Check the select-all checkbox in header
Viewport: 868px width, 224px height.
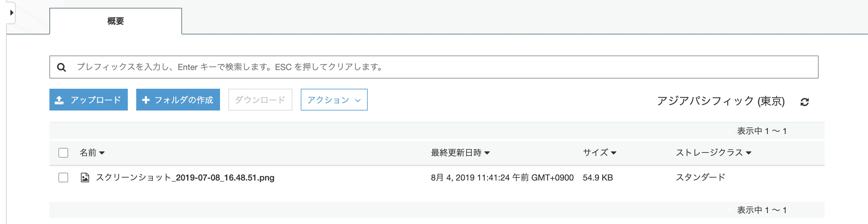(x=63, y=153)
